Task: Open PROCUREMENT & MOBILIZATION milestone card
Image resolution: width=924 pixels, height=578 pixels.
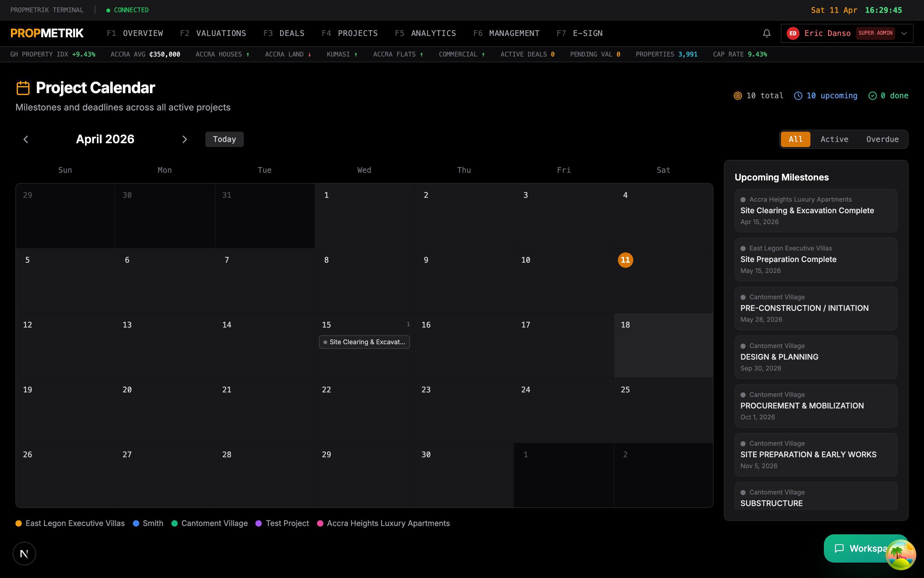Action: click(816, 406)
